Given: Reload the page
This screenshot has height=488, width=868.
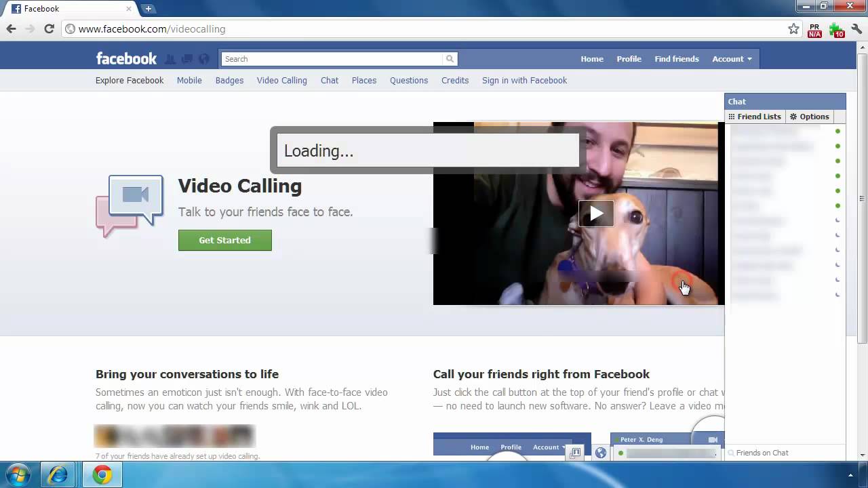Looking at the screenshot, I should (x=49, y=28).
